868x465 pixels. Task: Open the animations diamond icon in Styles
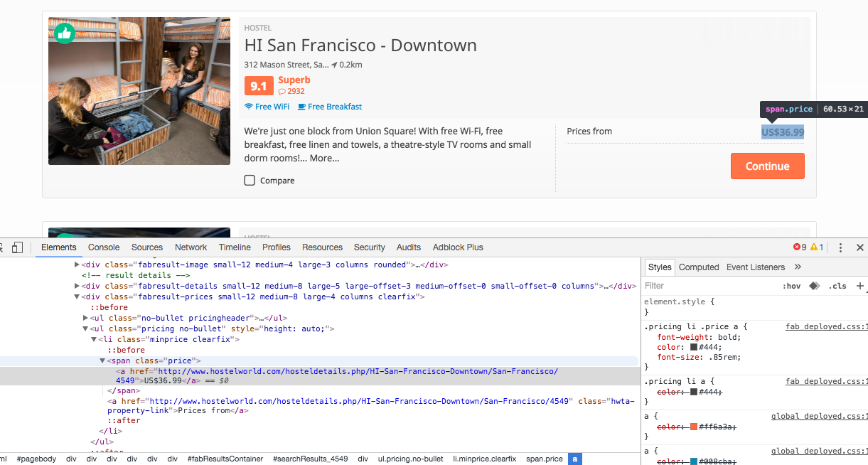[x=815, y=286]
